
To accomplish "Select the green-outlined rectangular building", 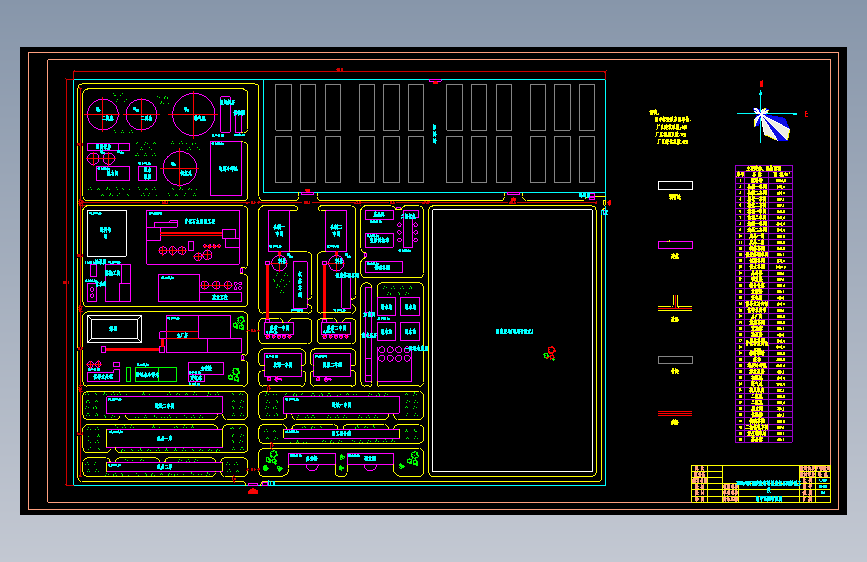I will 156,374.
